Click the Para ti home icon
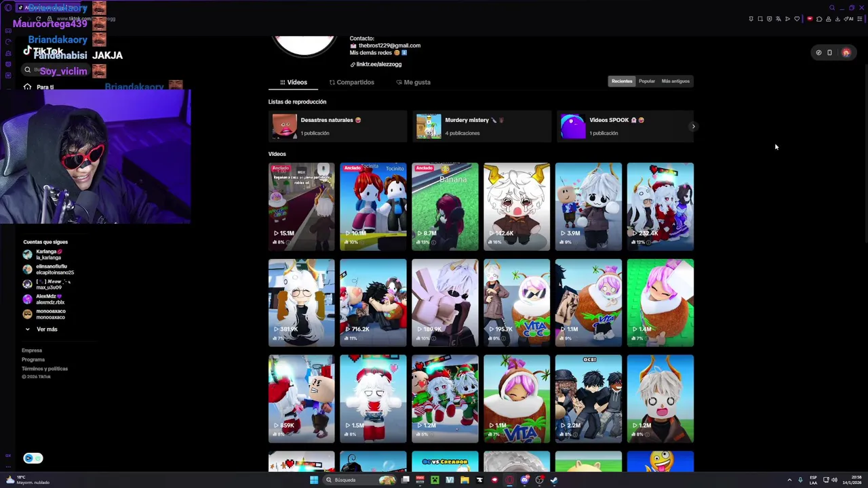Screen dimensions: 868x488 27,87
